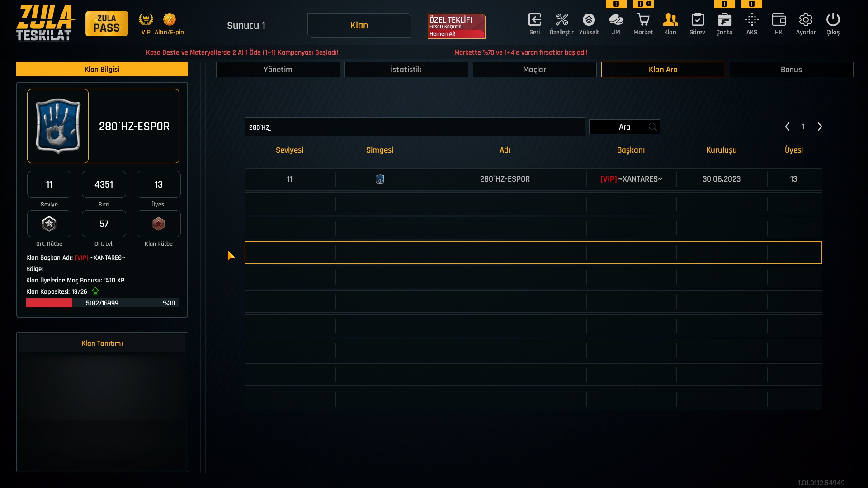Viewport: 868px width, 488px height.
Task: Focus the clan name search field
Action: pos(415,127)
